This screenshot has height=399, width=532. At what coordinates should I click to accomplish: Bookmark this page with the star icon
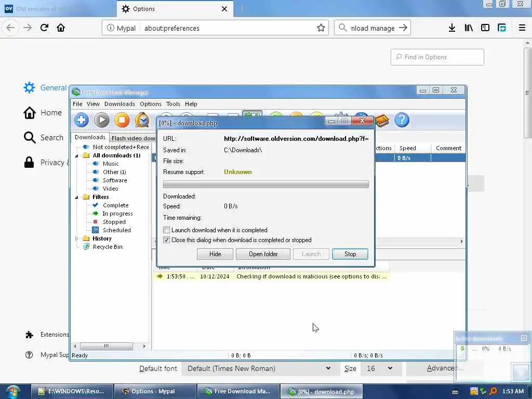click(x=321, y=28)
